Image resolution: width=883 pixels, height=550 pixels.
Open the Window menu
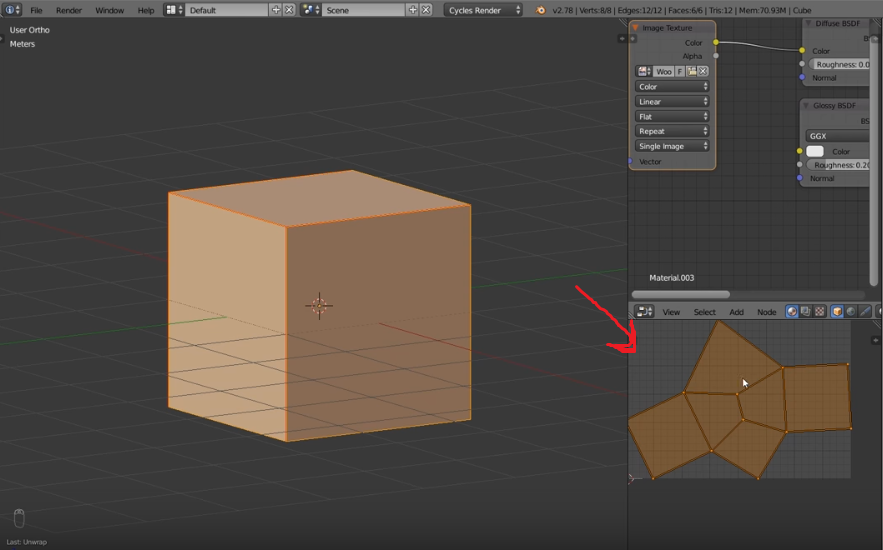(x=109, y=10)
